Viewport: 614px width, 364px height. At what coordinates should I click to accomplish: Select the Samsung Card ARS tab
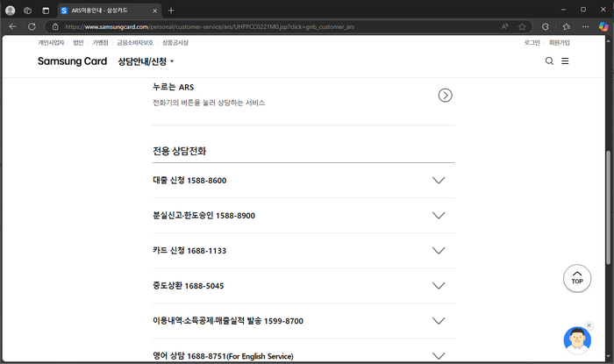click(x=109, y=11)
